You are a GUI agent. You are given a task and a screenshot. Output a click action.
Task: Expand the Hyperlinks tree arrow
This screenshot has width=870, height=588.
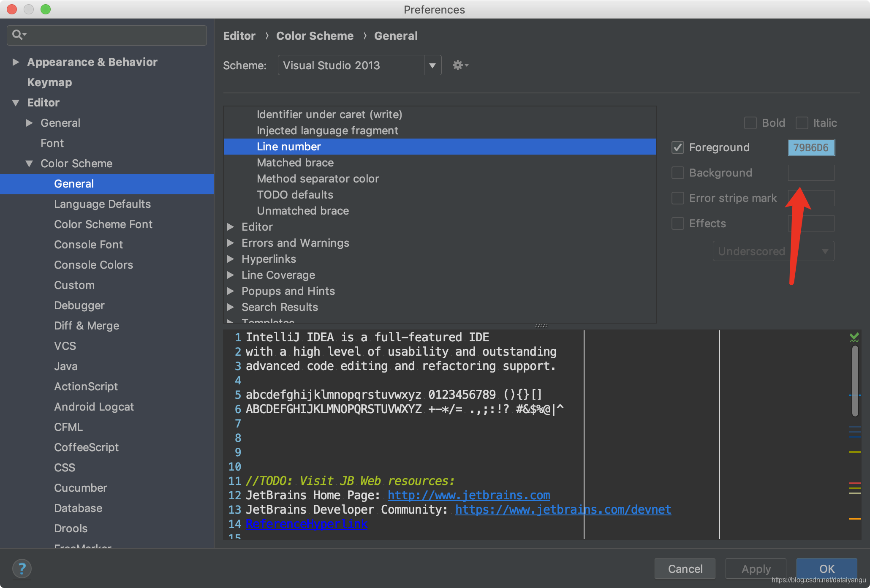[x=231, y=259]
